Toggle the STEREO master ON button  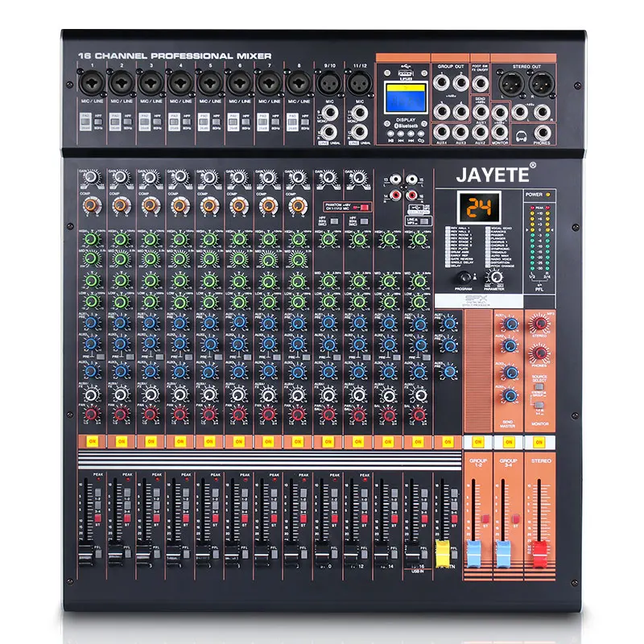[x=539, y=442]
